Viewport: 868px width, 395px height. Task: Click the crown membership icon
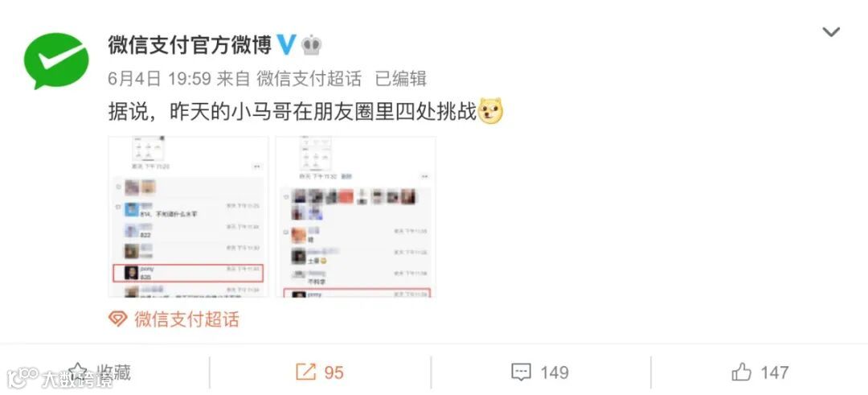point(312,45)
